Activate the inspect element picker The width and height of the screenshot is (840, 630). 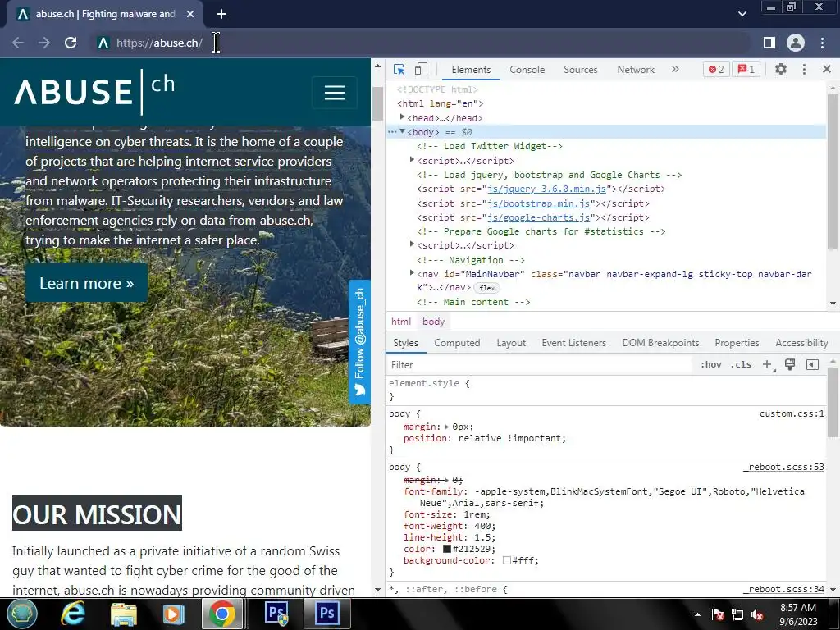click(x=399, y=69)
